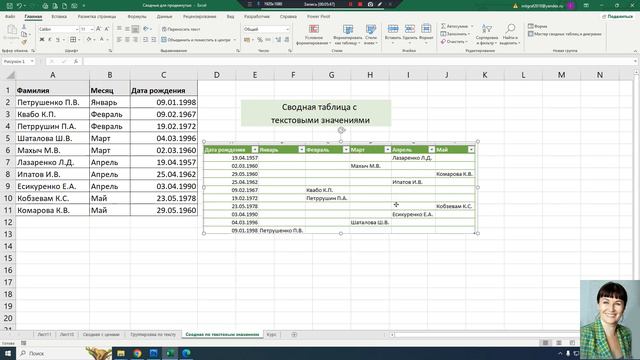Open Март column filter dropdown
Viewport: 640px width, 360px height.
[388, 150]
